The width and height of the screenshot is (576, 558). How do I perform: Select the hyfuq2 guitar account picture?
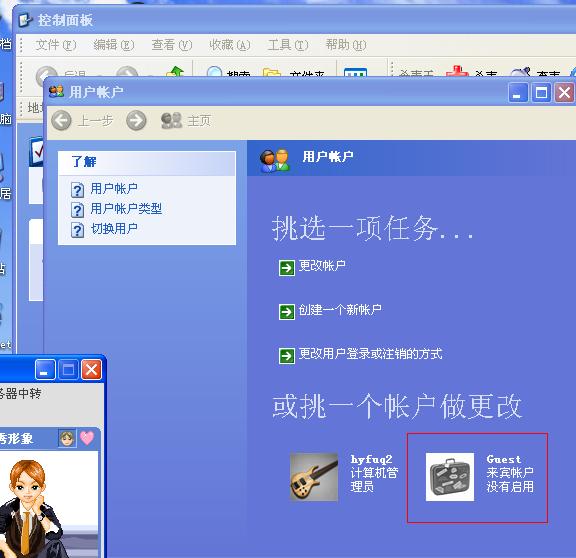(314, 477)
